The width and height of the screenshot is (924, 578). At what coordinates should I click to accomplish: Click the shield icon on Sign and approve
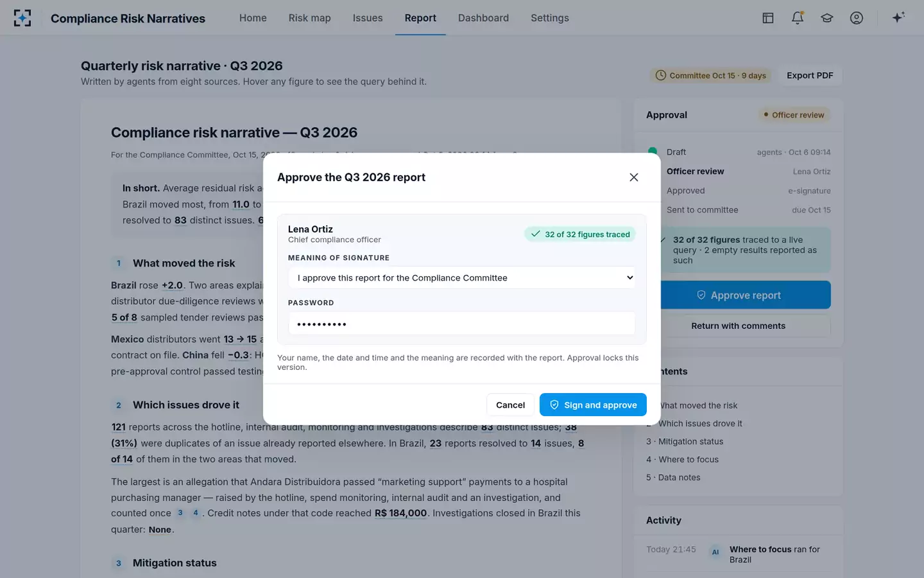pos(554,405)
